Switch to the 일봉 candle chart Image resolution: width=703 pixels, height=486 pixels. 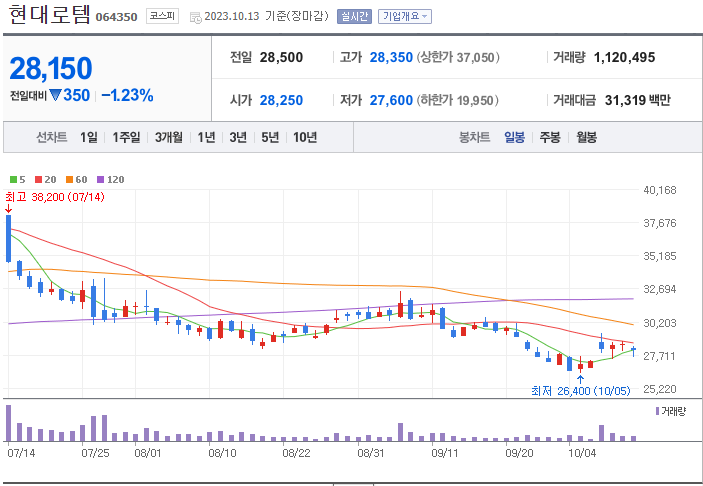pos(514,137)
